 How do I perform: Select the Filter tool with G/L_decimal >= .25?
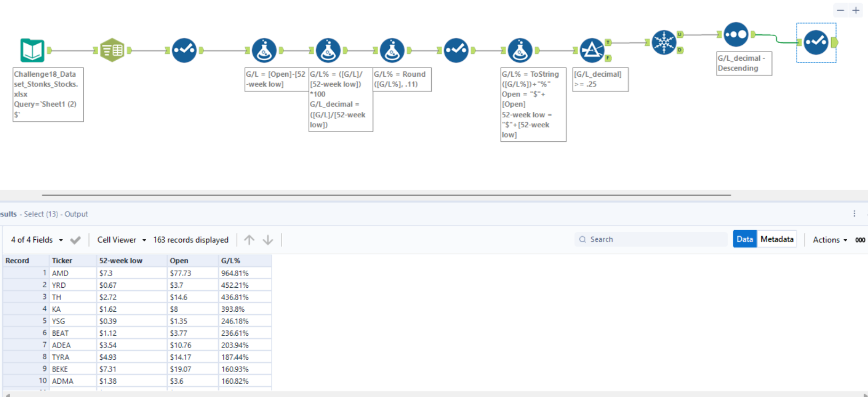click(591, 51)
